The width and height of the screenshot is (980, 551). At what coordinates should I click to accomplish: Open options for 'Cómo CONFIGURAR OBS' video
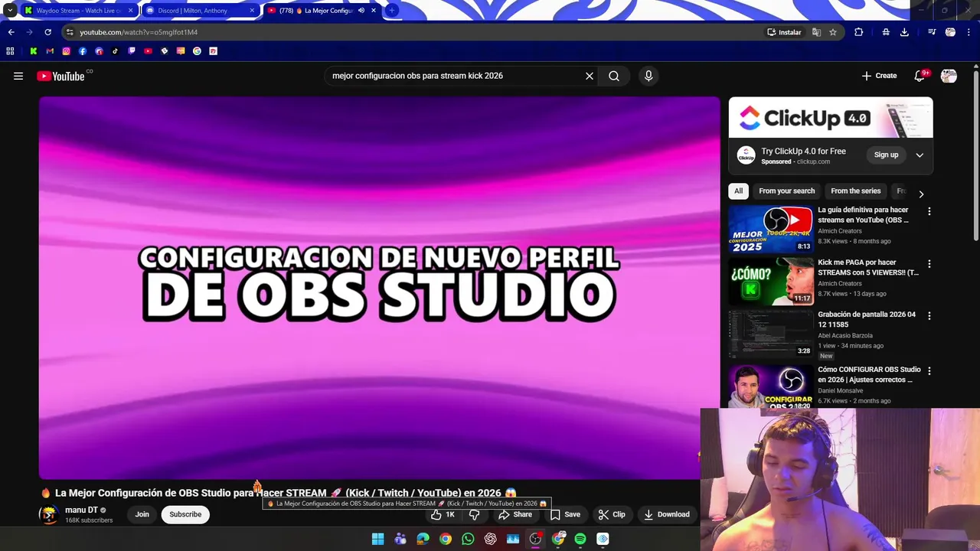pyautogui.click(x=929, y=371)
